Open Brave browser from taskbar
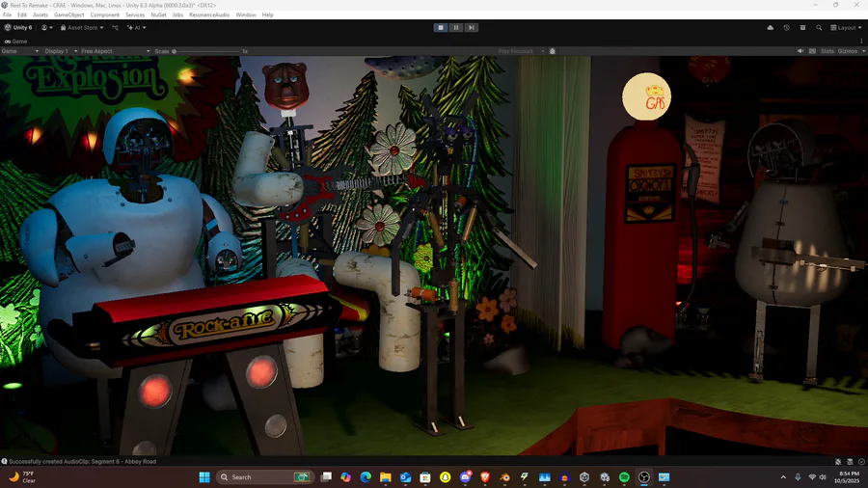The height and width of the screenshot is (488, 868). click(485, 477)
